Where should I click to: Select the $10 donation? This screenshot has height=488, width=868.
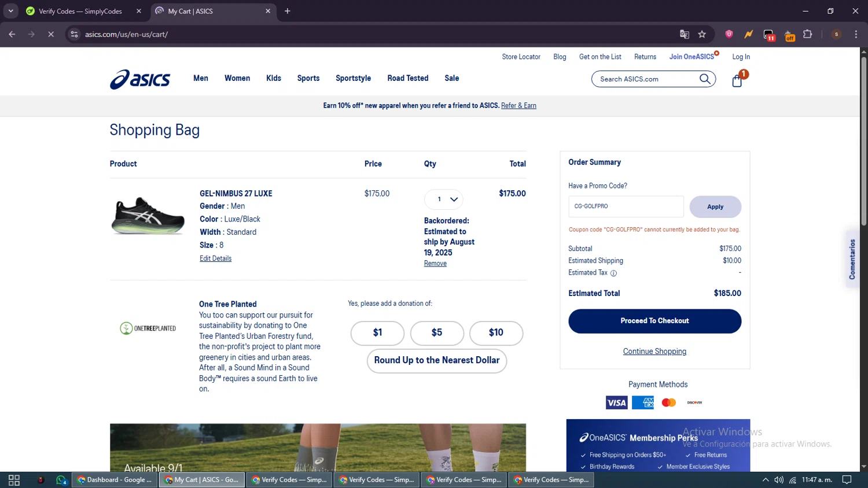click(x=496, y=333)
